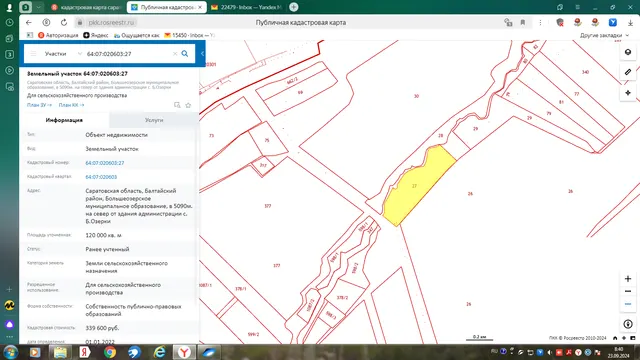
Task: Zoom in the map with the plus button
Action: pos(628,279)
